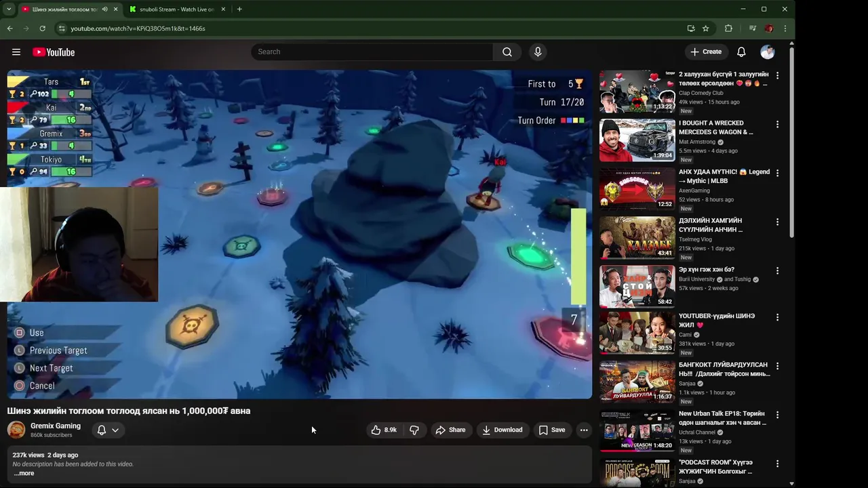Image resolution: width=868 pixels, height=488 pixels.
Task: Open Gremix Gaming channel avatar
Action: [x=16, y=430]
